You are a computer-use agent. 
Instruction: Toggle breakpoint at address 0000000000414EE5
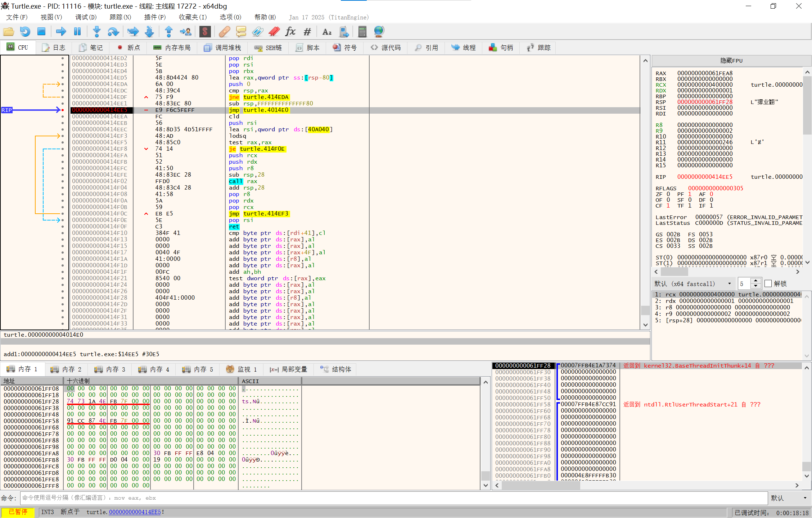pos(63,110)
